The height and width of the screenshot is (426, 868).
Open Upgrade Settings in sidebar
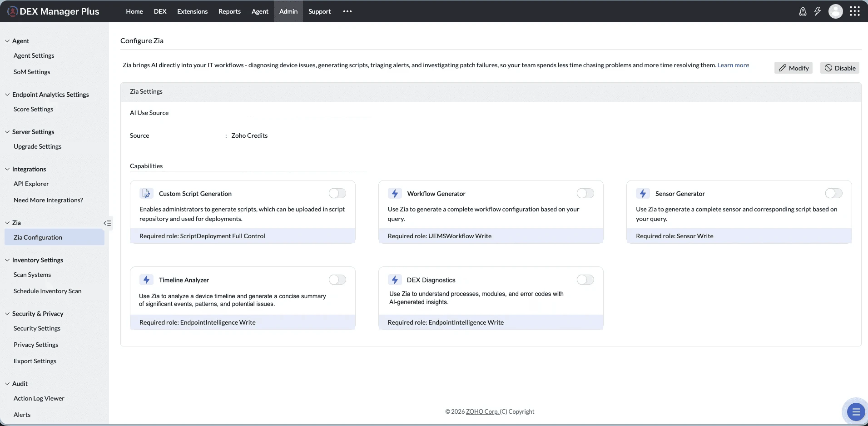tap(38, 146)
